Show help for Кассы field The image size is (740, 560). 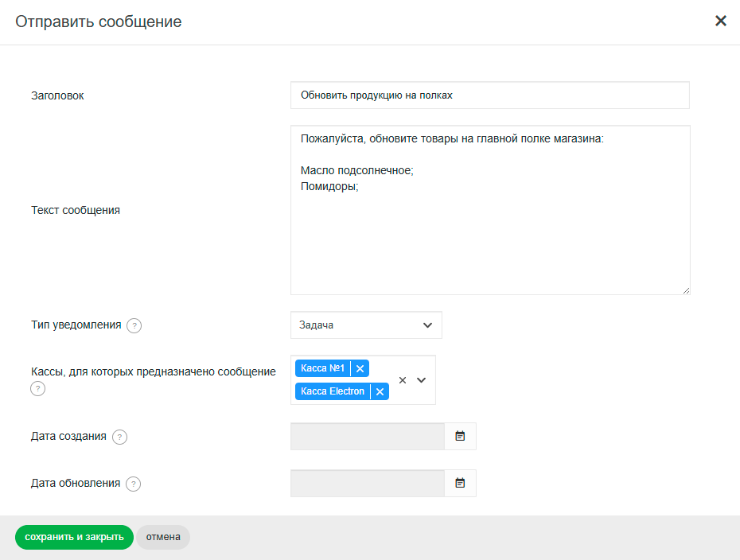(37, 389)
